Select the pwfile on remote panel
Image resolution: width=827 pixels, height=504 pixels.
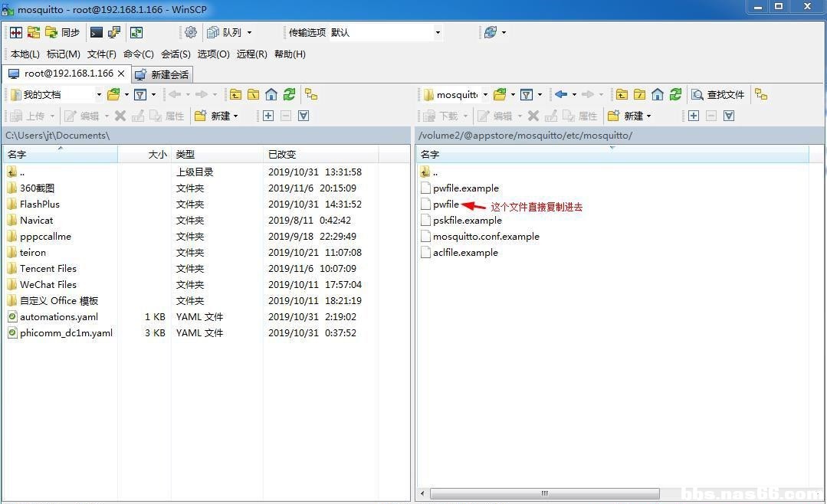445,205
